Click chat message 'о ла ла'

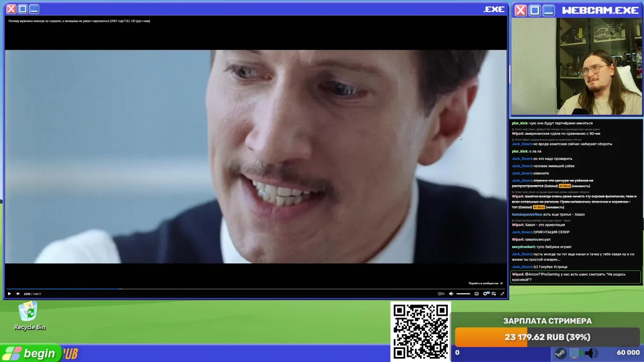(x=535, y=151)
